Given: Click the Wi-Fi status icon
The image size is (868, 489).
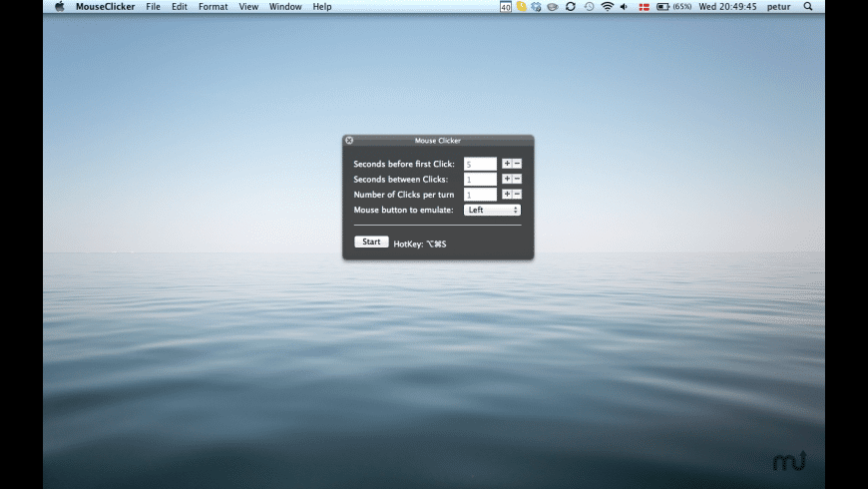Looking at the screenshot, I should [607, 6].
